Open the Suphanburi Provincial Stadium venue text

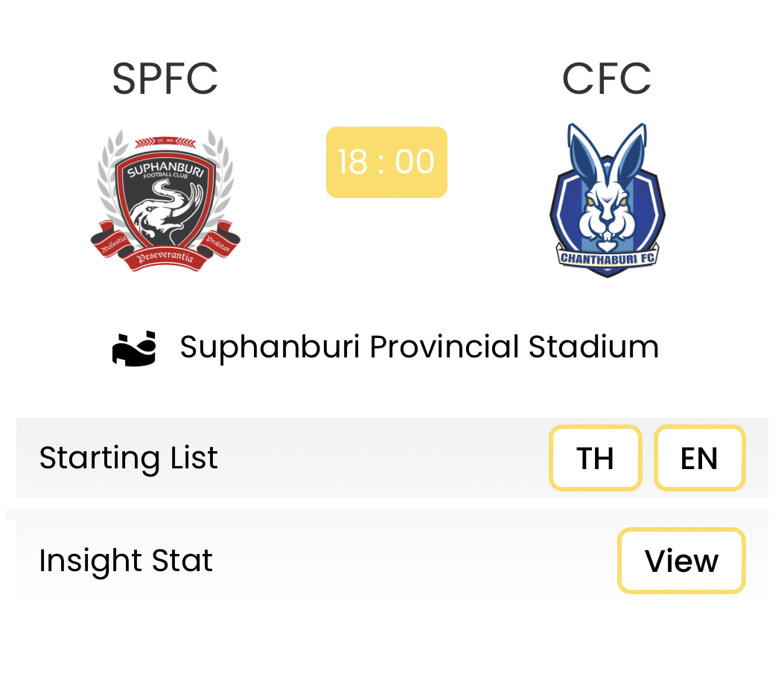pos(419,347)
